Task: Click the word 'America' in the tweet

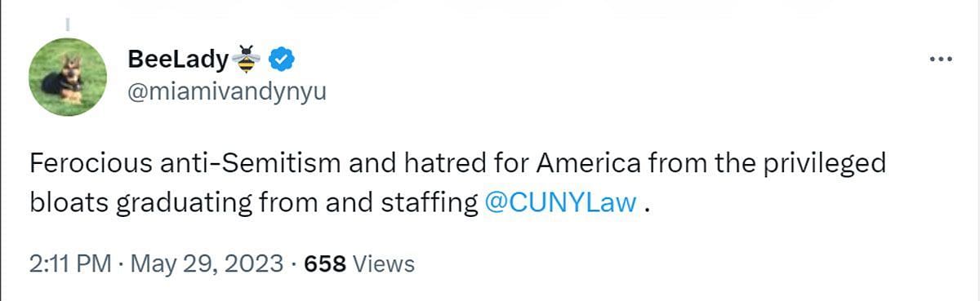Action: (586, 163)
